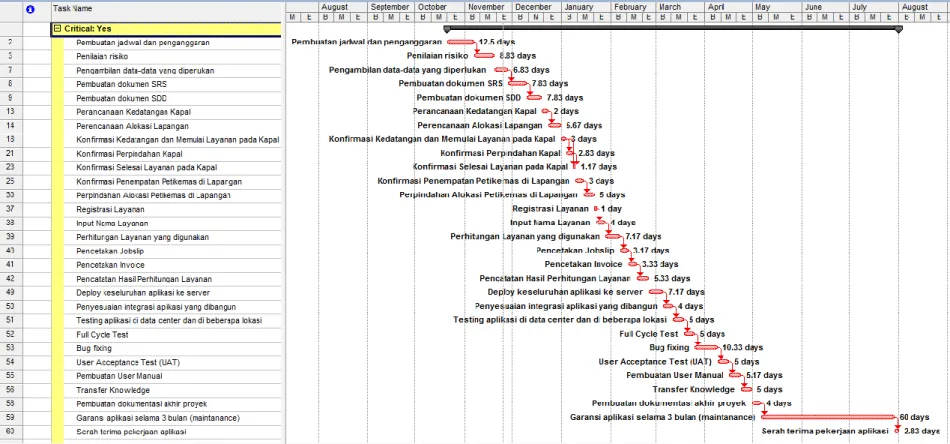Click row ID 13 header
Screen dimensions: 950x444
[12, 112]
